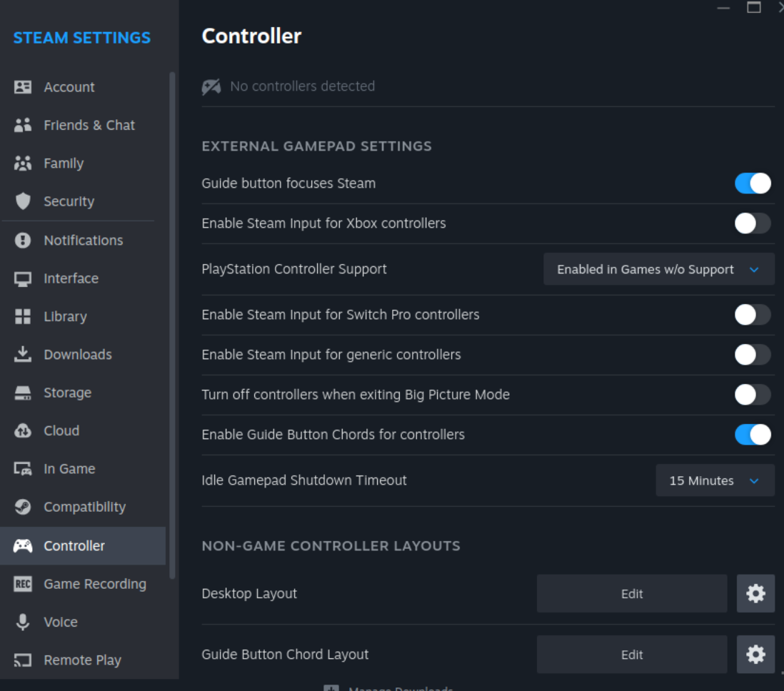Open the Voice settings page
This screenshot has height=691, width=784.
pos(83,622)
